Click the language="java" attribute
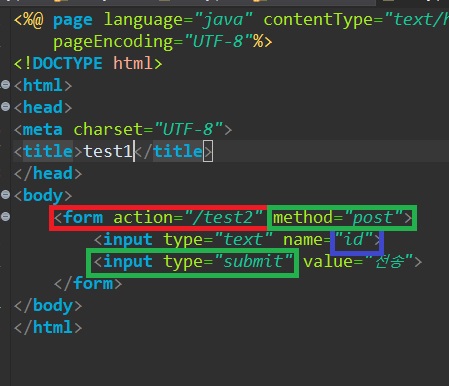 coord(178,20)
